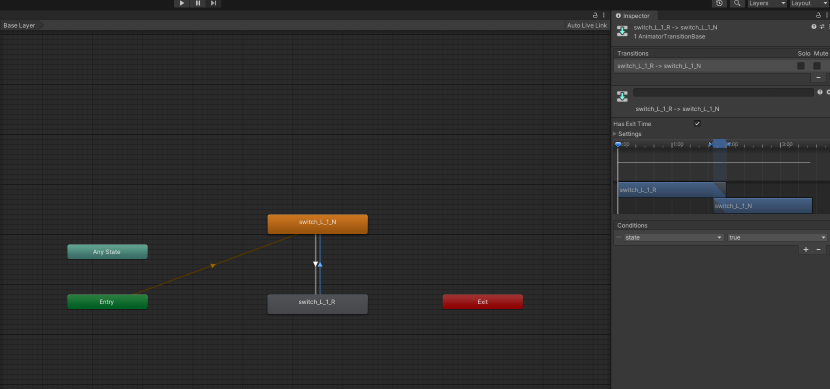Open the Layout dropdown

(809, 3)
